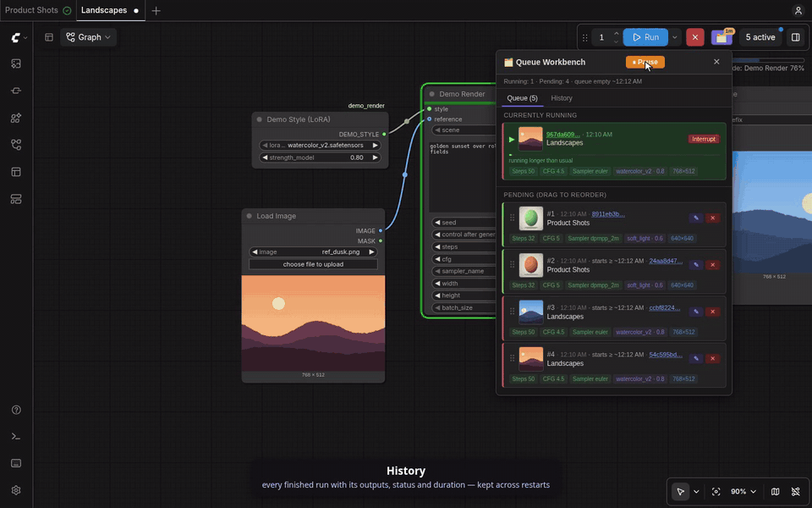The image size is (812, 508).
Task: Open the templates layout icon in left sidebar
Action: point(16,172)
